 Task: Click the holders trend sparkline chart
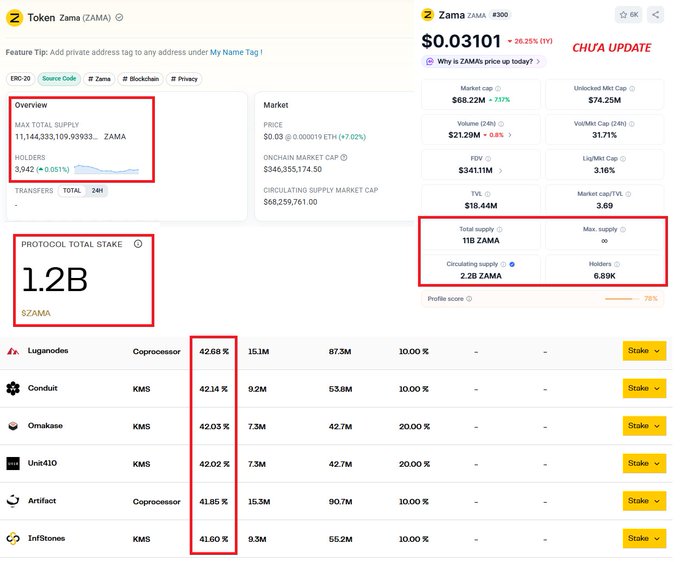coord(106,169)
